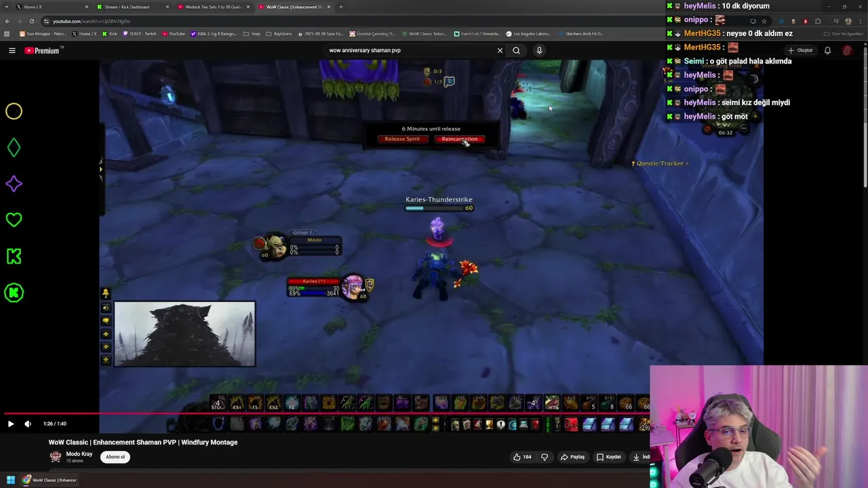Clear the YouTube search query
This screenshot has height=488, width=868.
pyautogui.click(x=500, y=50)
